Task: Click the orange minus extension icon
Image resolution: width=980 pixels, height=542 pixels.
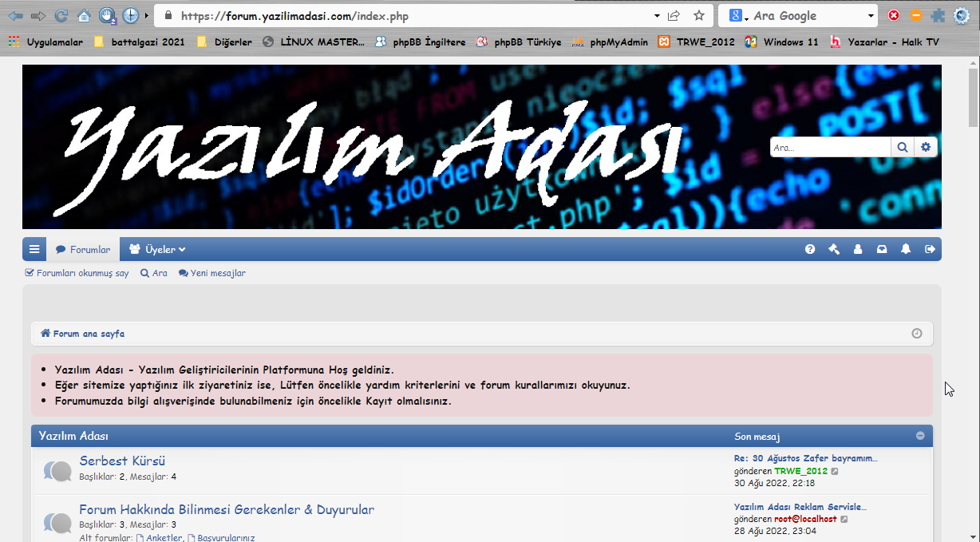Action: point(916,15)
